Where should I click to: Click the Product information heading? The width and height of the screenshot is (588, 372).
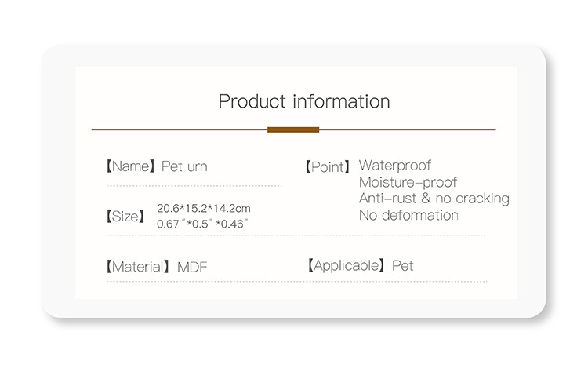coord(303,102)
